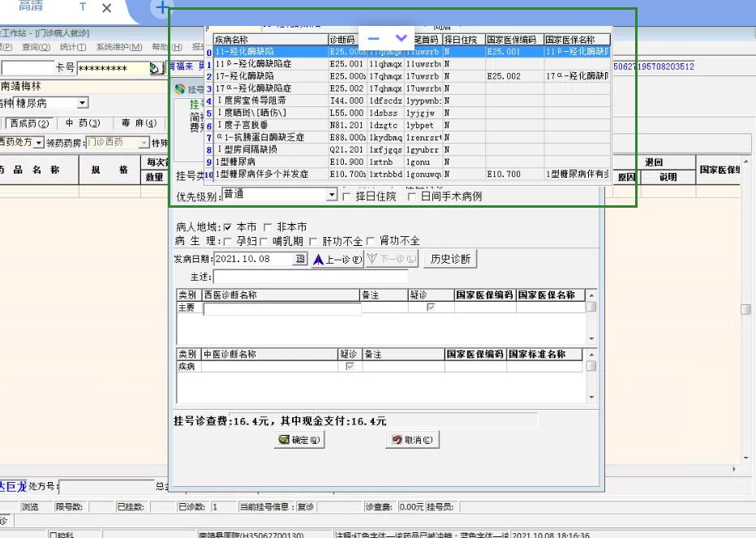The height and width of the screenshot is (538, 756).
Task: Select disease row 11-羟化酶缺陷
Action: 412,52
